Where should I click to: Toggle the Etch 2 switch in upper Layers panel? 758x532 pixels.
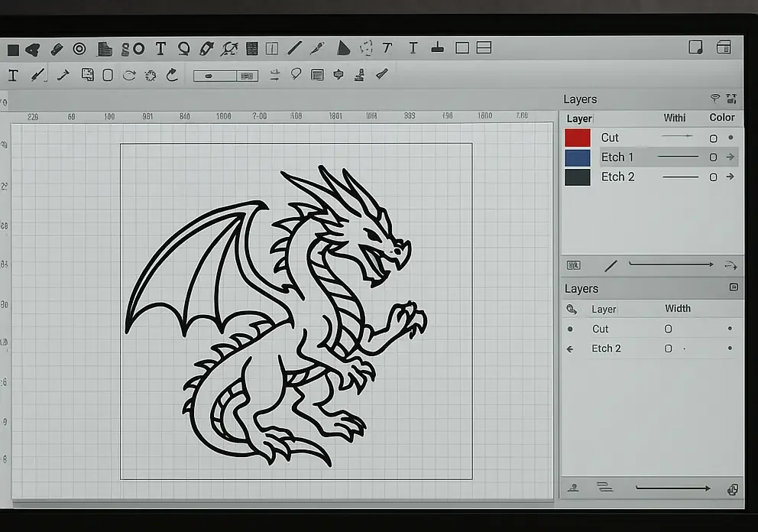[713, 177]
